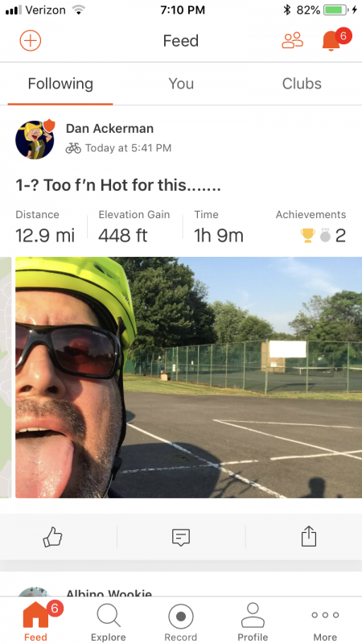This screenshot has width=362, height=644.
Task: Select the Following tab
Action: tap(60, 85)
